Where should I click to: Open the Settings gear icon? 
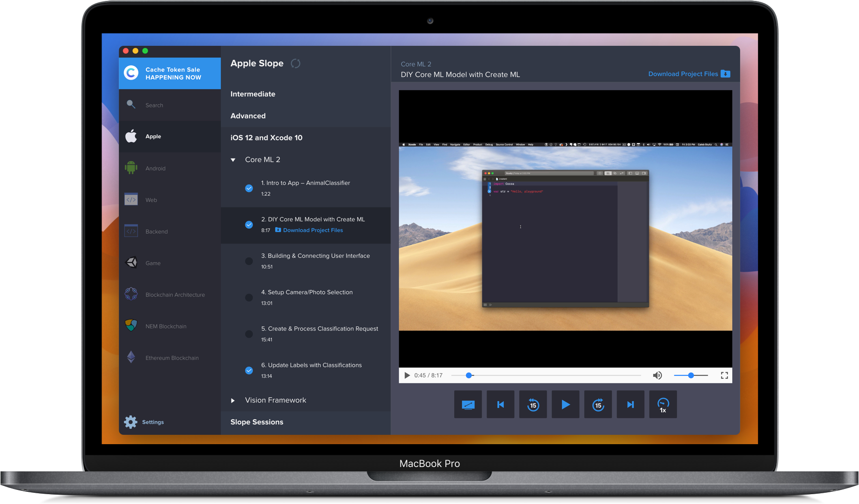point(131,422)
